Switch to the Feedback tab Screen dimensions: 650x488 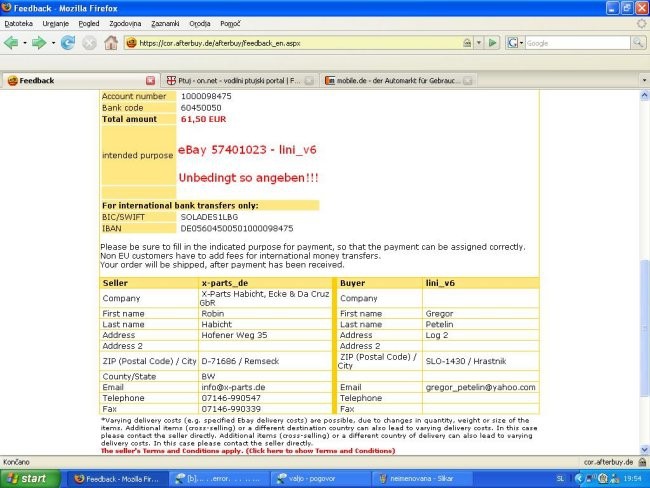pos(81,80)
